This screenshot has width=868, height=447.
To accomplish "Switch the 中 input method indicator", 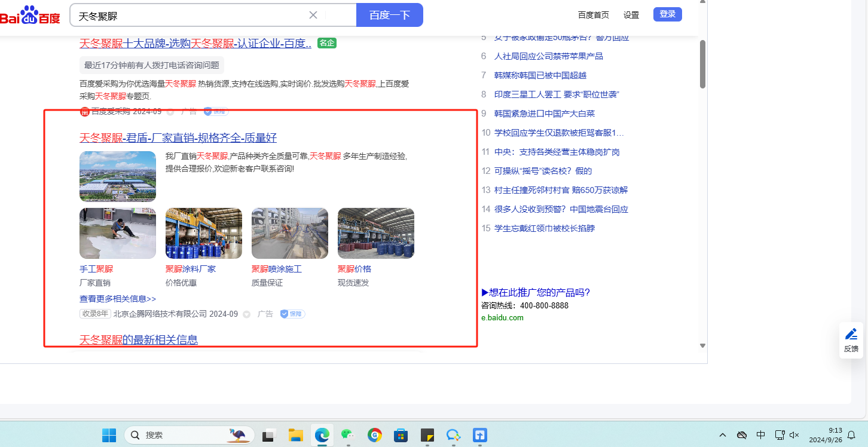I will (760, 434).
